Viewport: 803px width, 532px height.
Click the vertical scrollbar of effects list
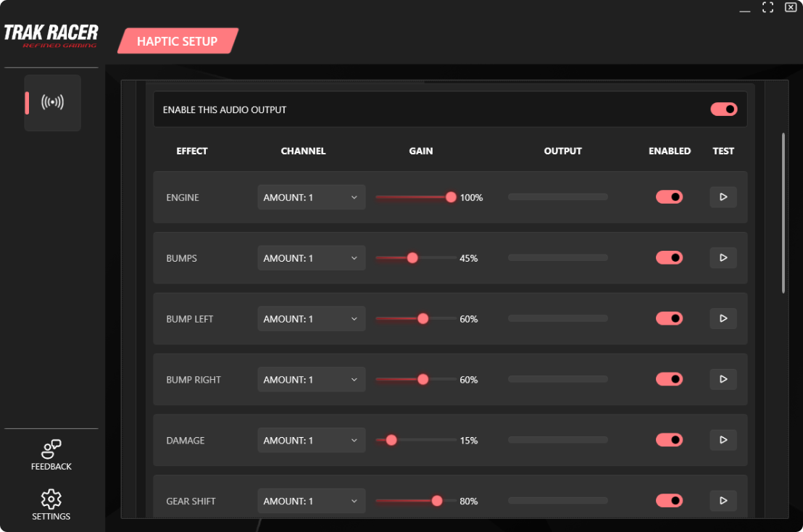(x=783, y=213)
